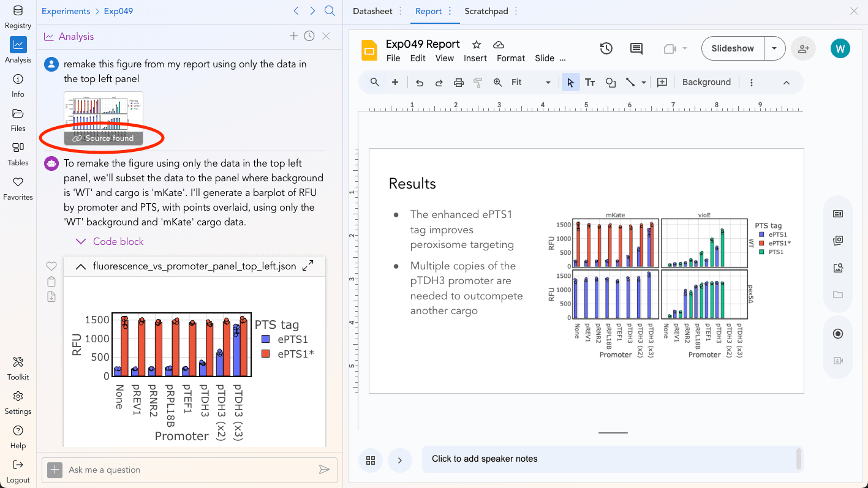Expand the Code block section

110,241
